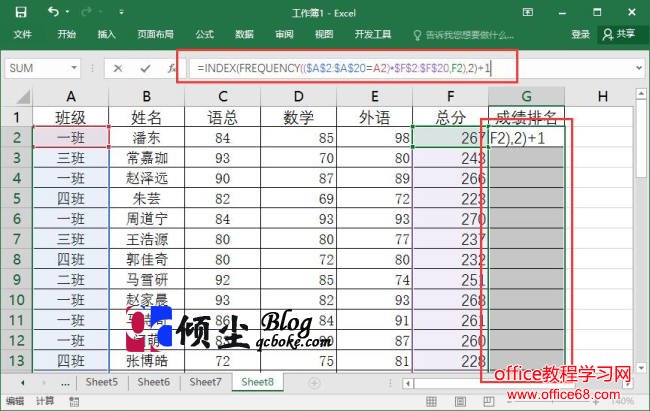The width and height of the screenshot is (650, 411).
Task: Click the vertical scrollbar up arrow
Action: click(641, 94)
